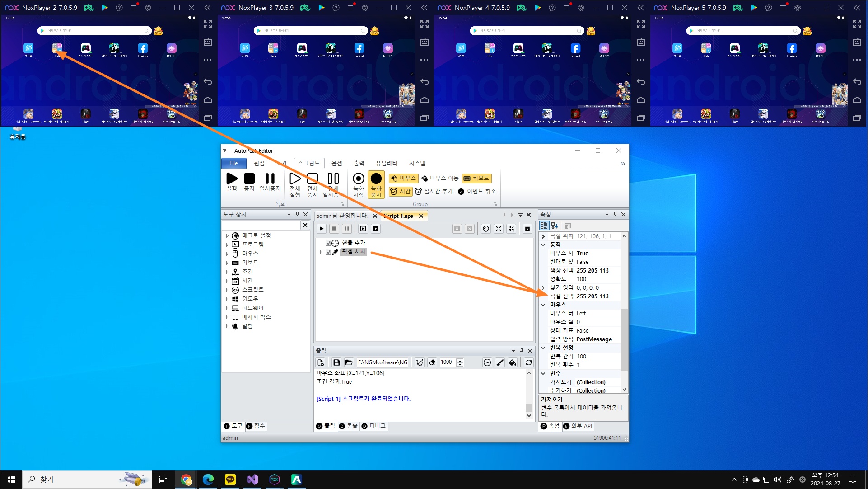
Task: Open the 옵션 ribbon tab
Action: click(337, 163)
